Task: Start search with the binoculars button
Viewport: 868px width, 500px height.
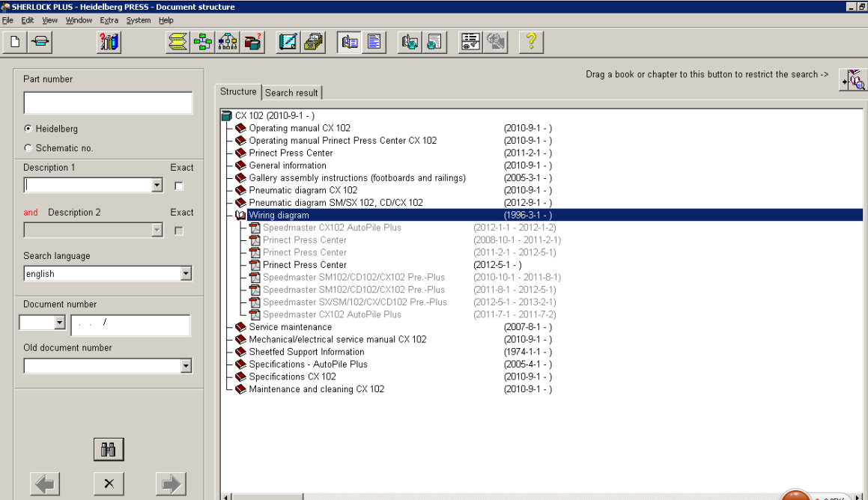Action: click(x=109, y=450)
